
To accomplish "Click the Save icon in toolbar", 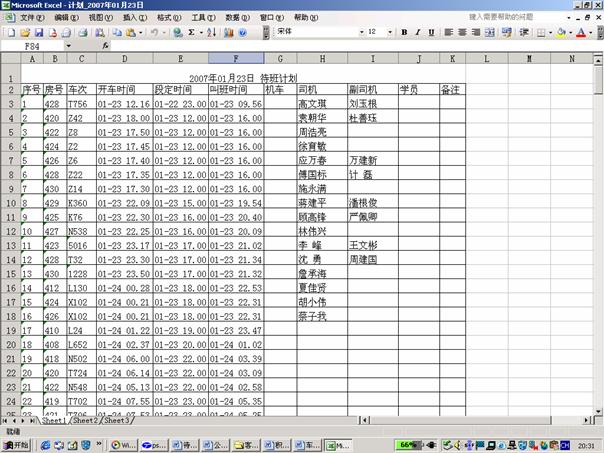I will tap(38, 32).
